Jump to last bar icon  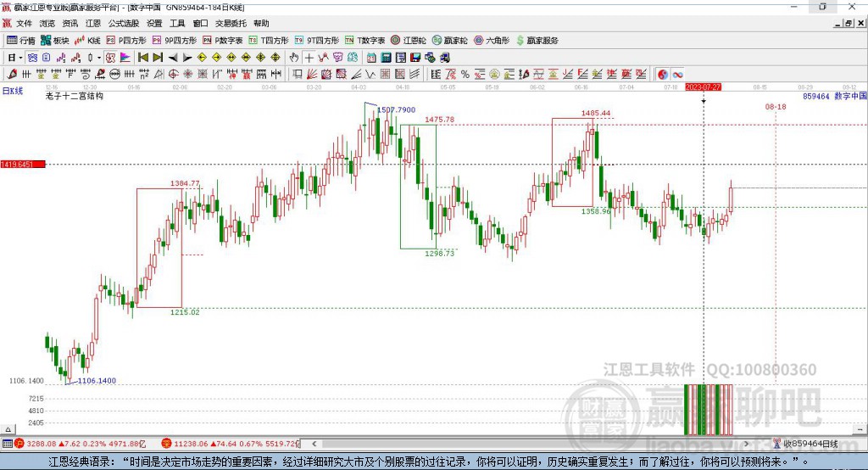tap(158, 58)
